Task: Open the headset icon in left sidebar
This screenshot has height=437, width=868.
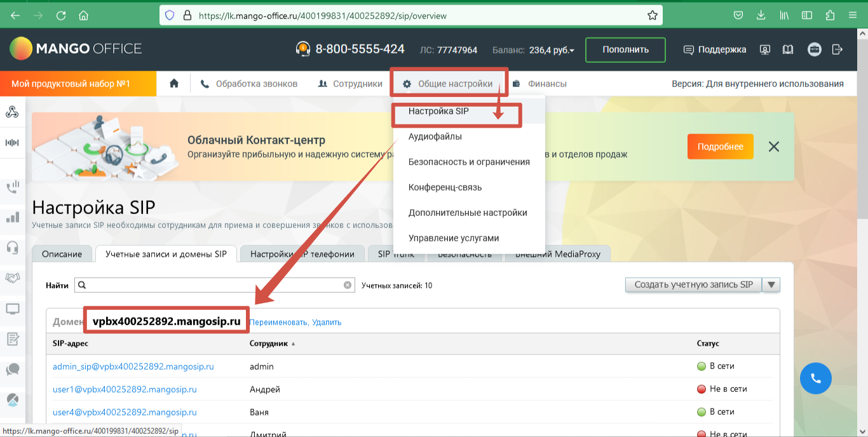Action: pos(12,247)
